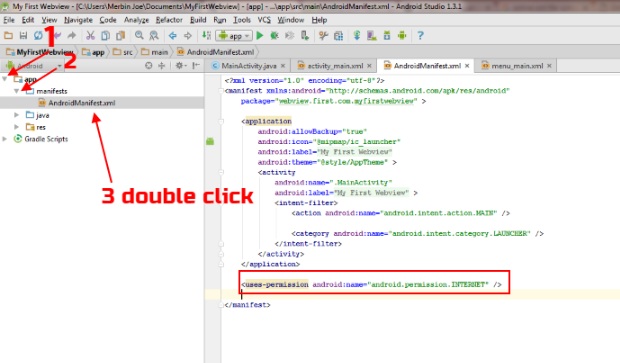The width and height of the screenshot is (620, 363).
Task: Open the Analyze menu
Action: pos(136,20)
